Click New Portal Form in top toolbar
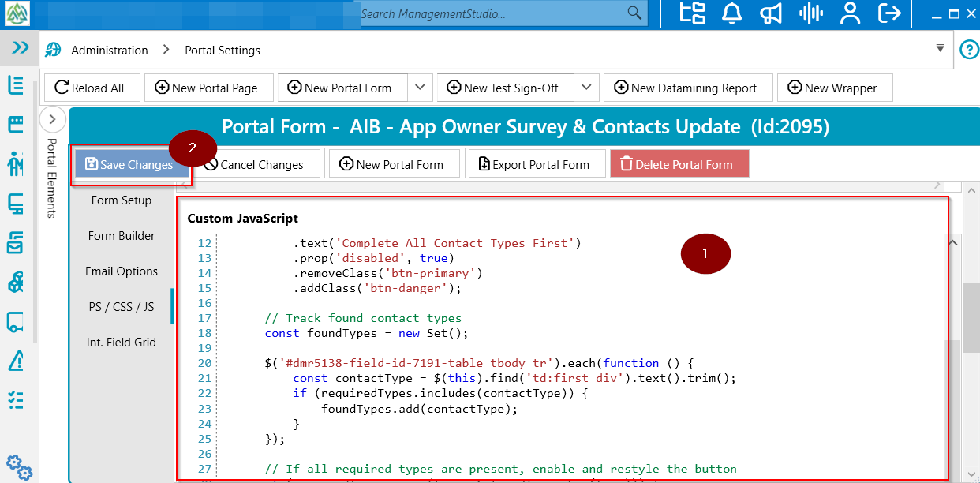Image resolution: width=980 pixels, height=483 pixels. pyautogui.click(x=342, y=88)
